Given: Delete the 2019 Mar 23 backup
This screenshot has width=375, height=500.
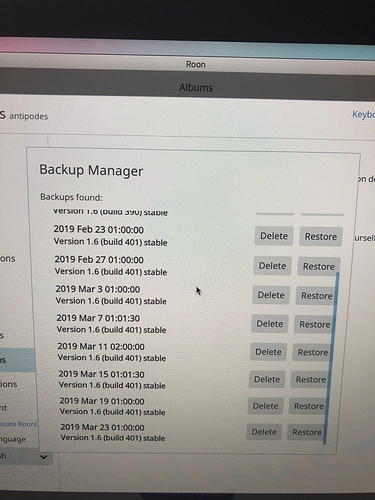Looking at the screenshot, I should pyautogui.click(x=264, y=432).
